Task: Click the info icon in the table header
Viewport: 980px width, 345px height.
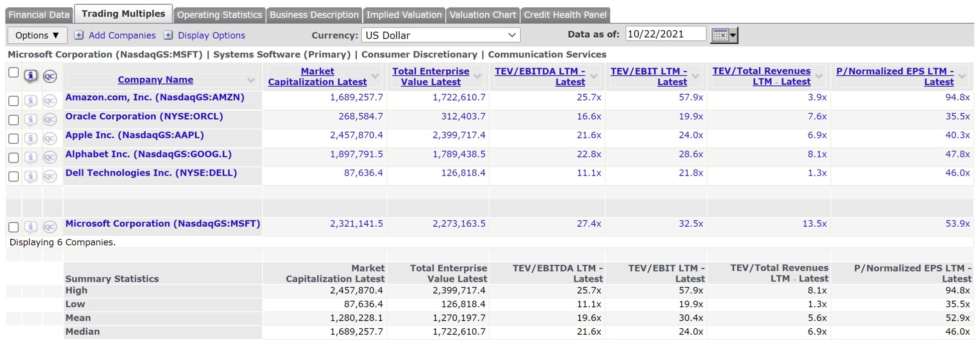Action: coord(31,76)
